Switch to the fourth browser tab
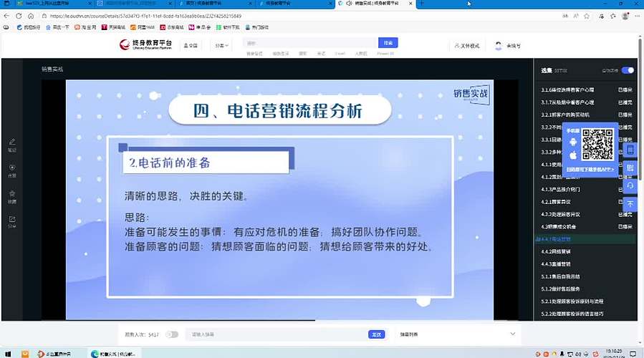644x358 pixels. click(297, 4)
